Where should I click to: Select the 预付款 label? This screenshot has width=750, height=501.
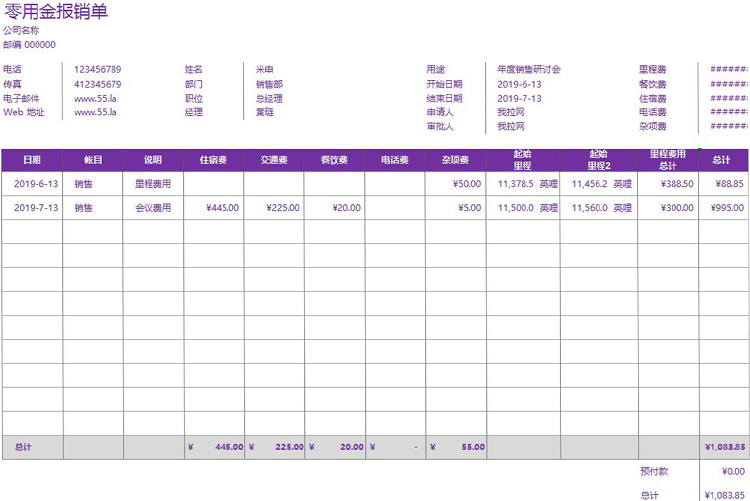point(654,471)
